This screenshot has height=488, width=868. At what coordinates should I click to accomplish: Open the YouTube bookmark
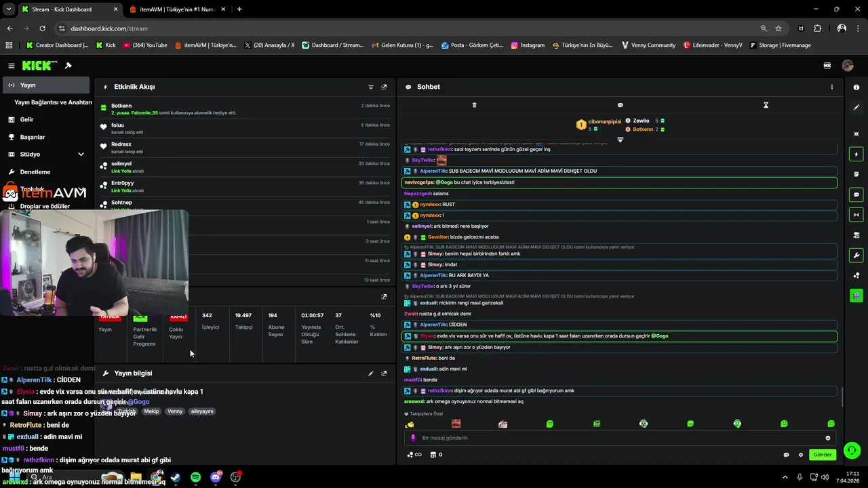(145, 45)
